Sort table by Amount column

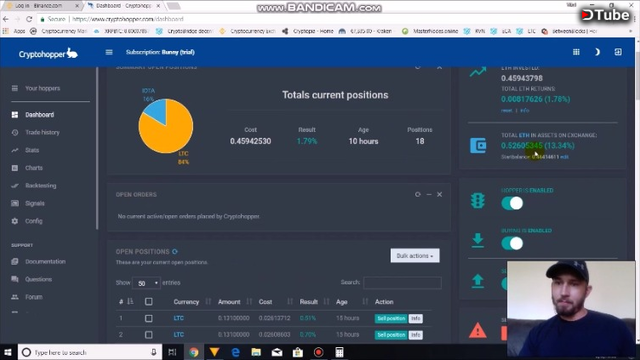(x=229, y=302)
